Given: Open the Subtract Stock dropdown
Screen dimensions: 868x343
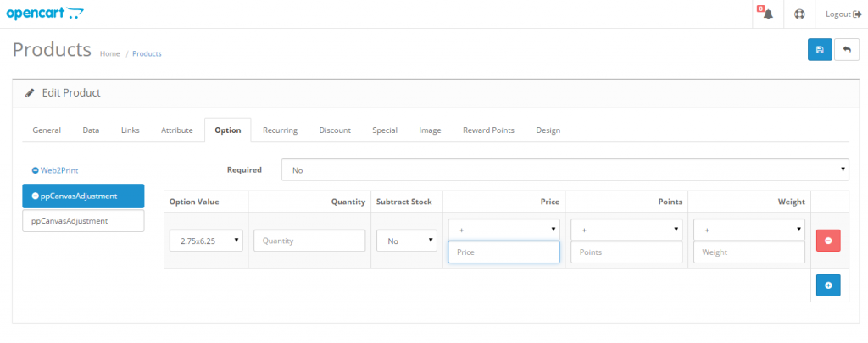Looking at the screenshot, I should 407,241.
